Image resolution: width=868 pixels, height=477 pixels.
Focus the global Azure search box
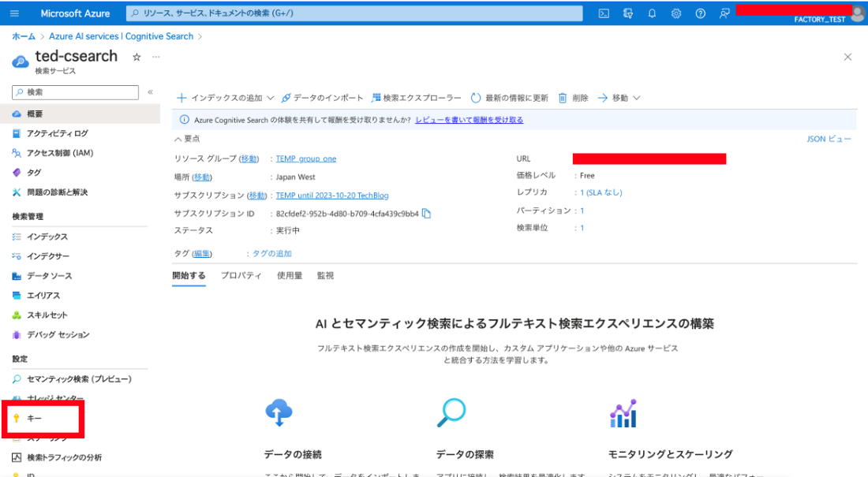[354, 13]
